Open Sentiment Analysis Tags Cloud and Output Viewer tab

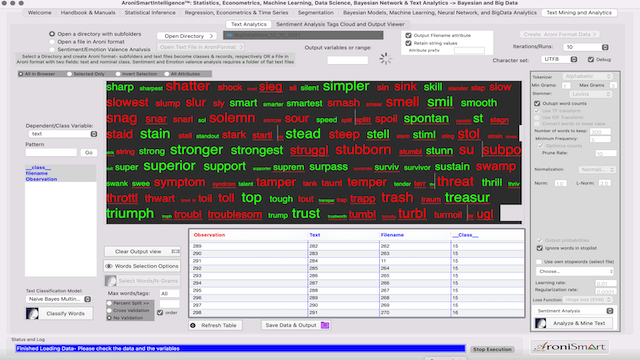click(x=340, y=24)
